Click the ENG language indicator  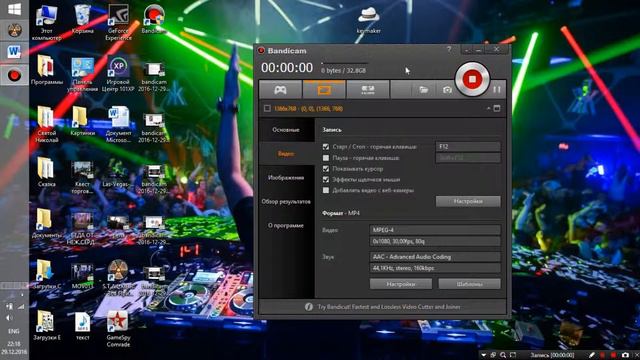tap(13, 331)
